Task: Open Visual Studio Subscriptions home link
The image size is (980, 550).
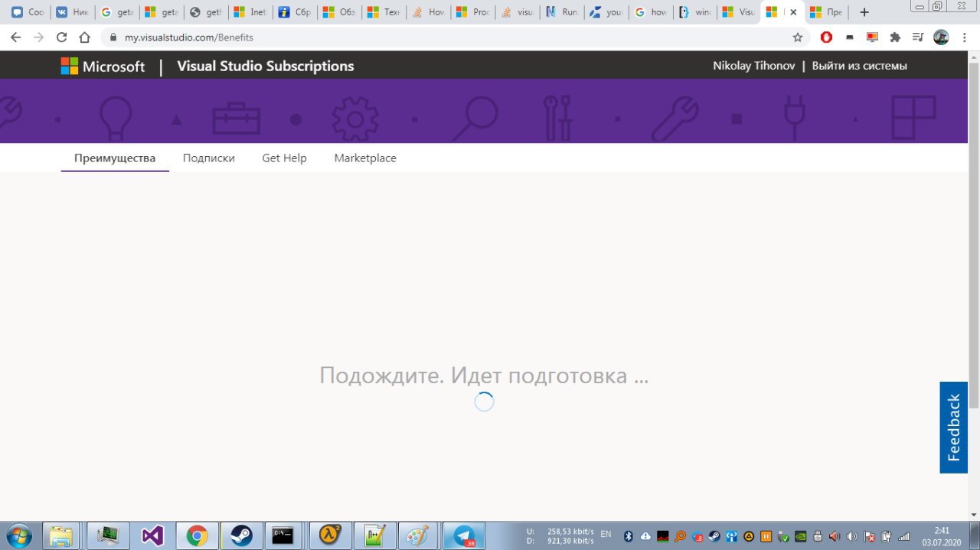Action: 265,67
